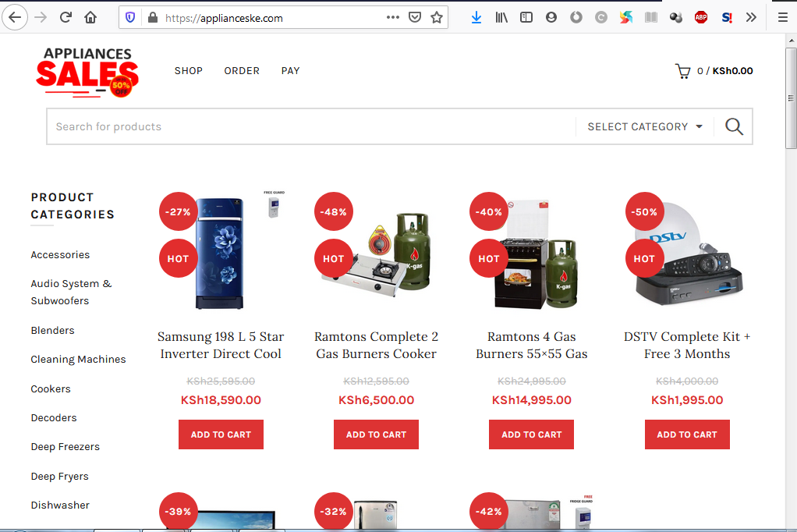The width and height of the screenshot is (797, 532).
Task: Bookmark this page with the star icon
Action: tap(437, 17)
